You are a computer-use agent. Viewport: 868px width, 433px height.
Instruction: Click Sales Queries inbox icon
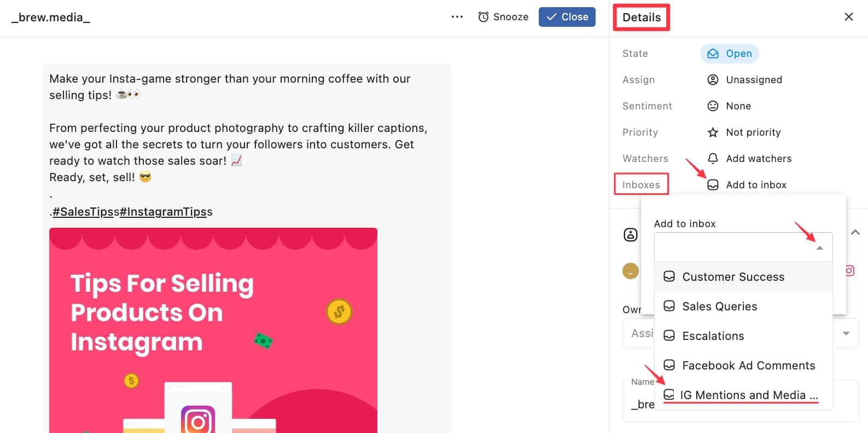click(x=669, y=306)
